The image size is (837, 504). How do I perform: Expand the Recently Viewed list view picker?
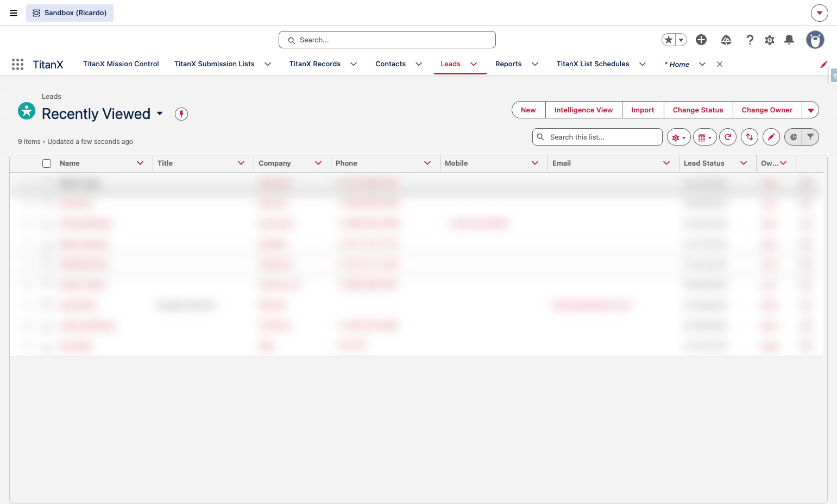pyautogui.click(x=160, y=114)
